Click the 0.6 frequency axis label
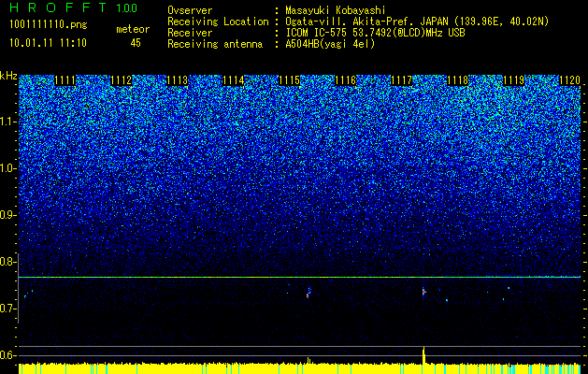The width and height of the screenshot is (588, 374). coord(8,355)
